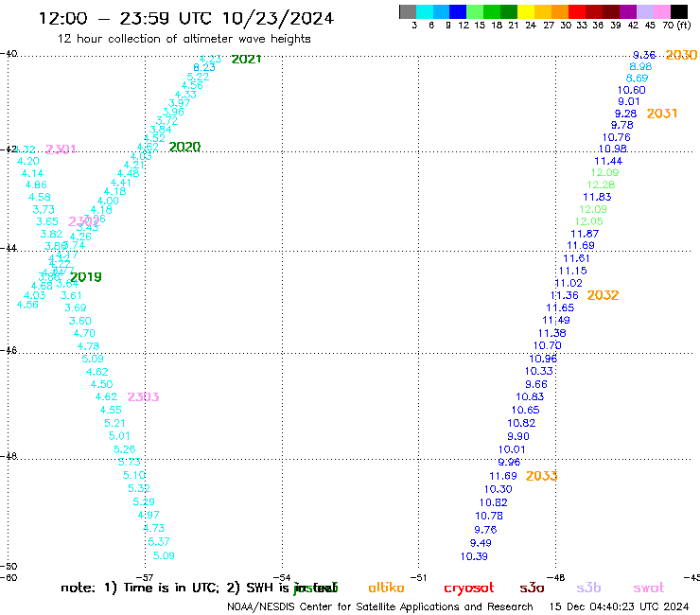Click the pink time label 2301
The height and width of the screenshot is (615, 700).
(x=61, y=149)
